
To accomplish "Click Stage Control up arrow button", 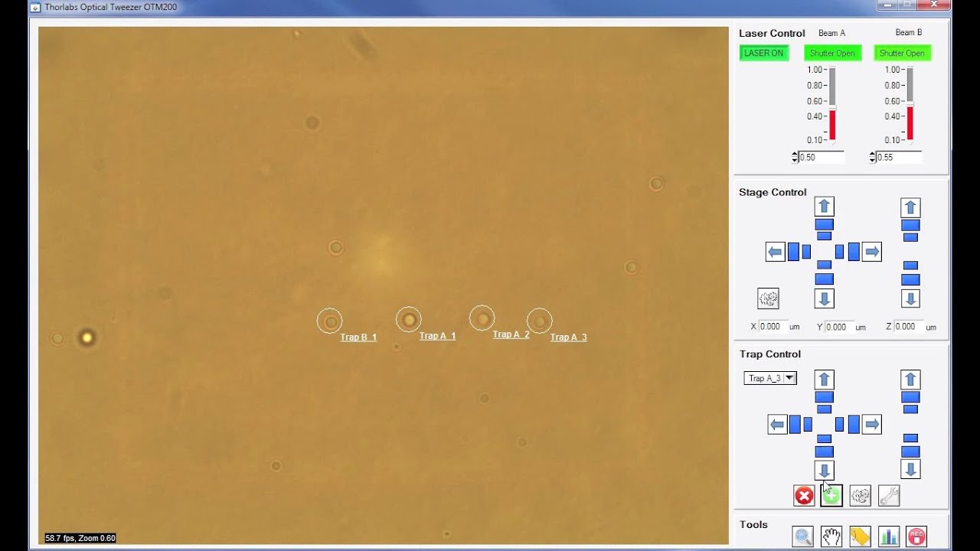I will point(824,207).
